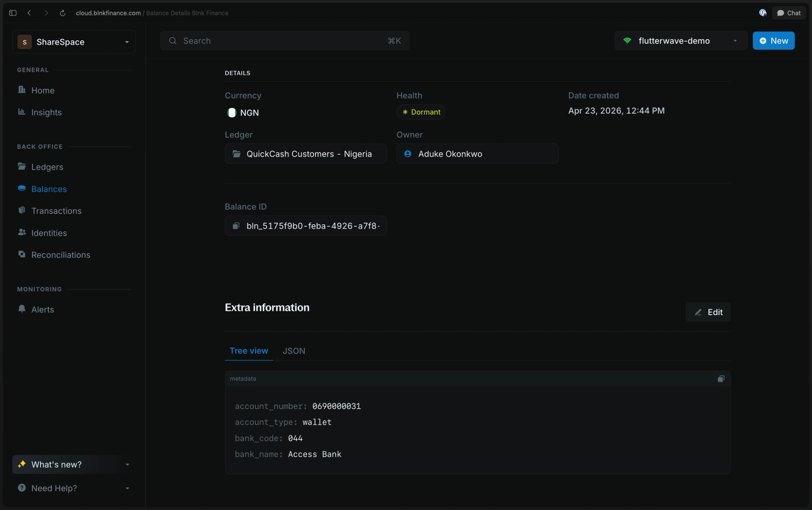The height and width of the screenshot is (510, 812).
Task: Click the account_type value wallet
Action: pyautogui.click(x=317, y=422)
